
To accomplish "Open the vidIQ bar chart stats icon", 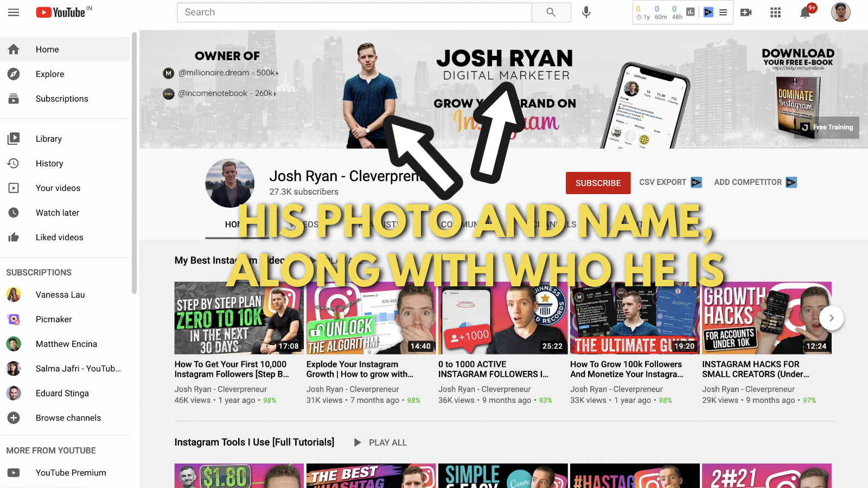I will 691,12.
